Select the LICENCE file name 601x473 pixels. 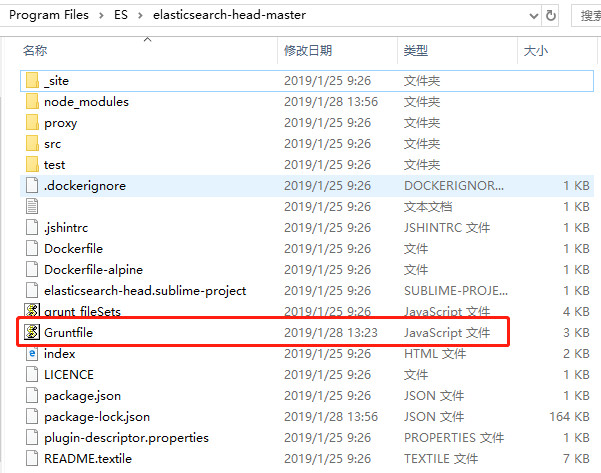69,374
